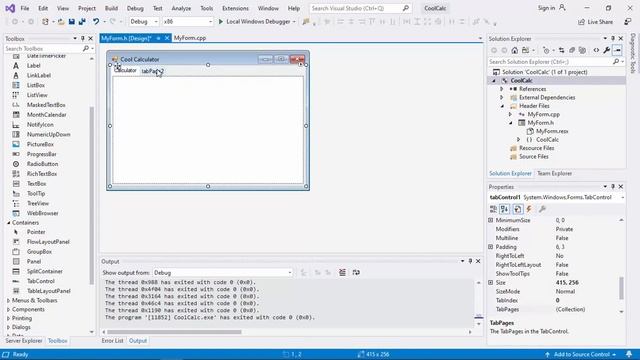Image resolution: width=640 pixels, height=360 pixels.
Task: Expand External Dependencies node
Action: tap(502, 98)
